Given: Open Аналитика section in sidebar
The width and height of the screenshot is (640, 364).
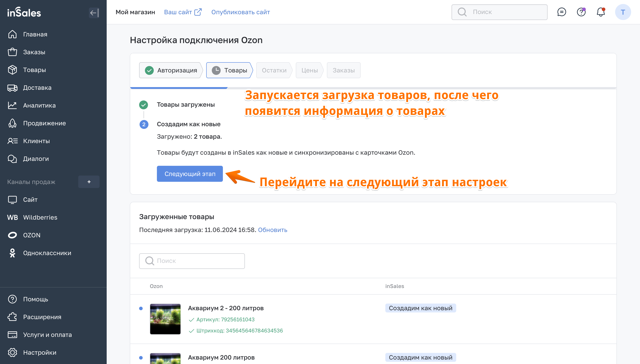Looking at the screenshot, I should [x=39, y=105].
